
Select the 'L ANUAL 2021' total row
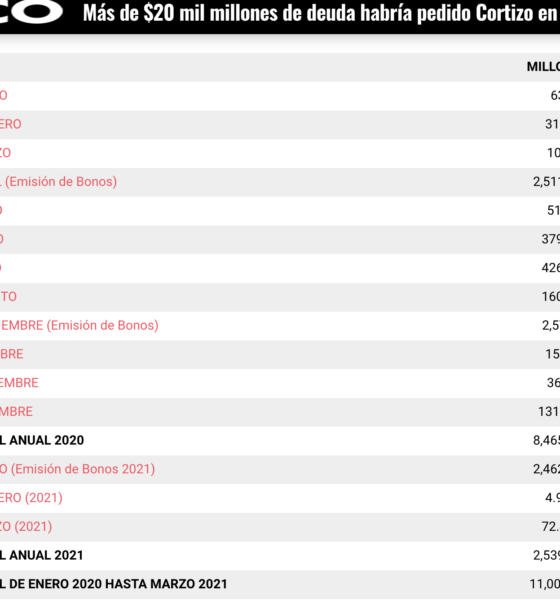[280, 555]
